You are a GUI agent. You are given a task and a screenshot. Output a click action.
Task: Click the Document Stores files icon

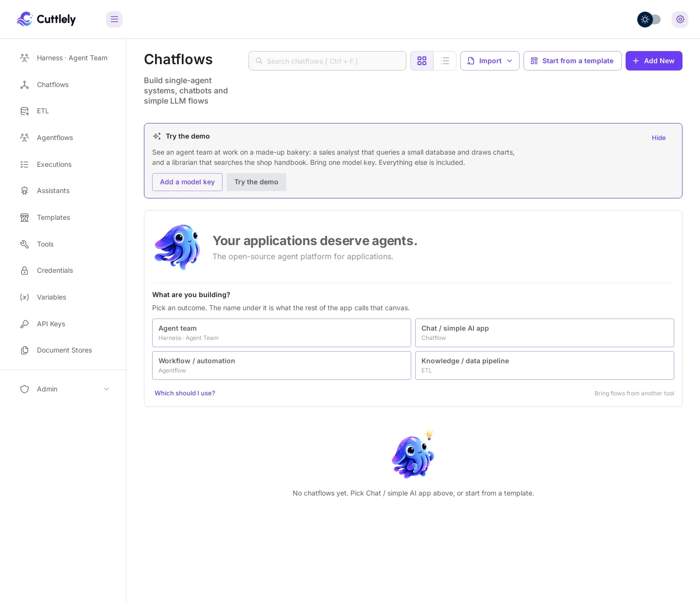[x=24, y=350]
